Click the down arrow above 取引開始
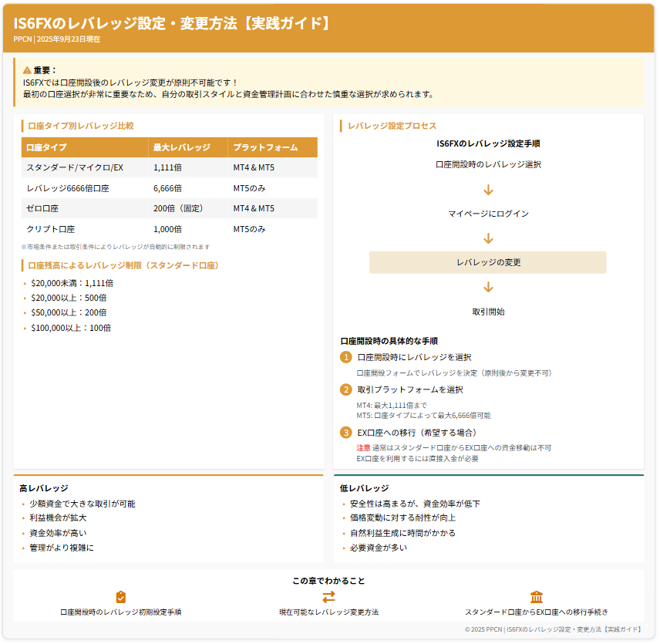The image size is (660, 644). 488,288
